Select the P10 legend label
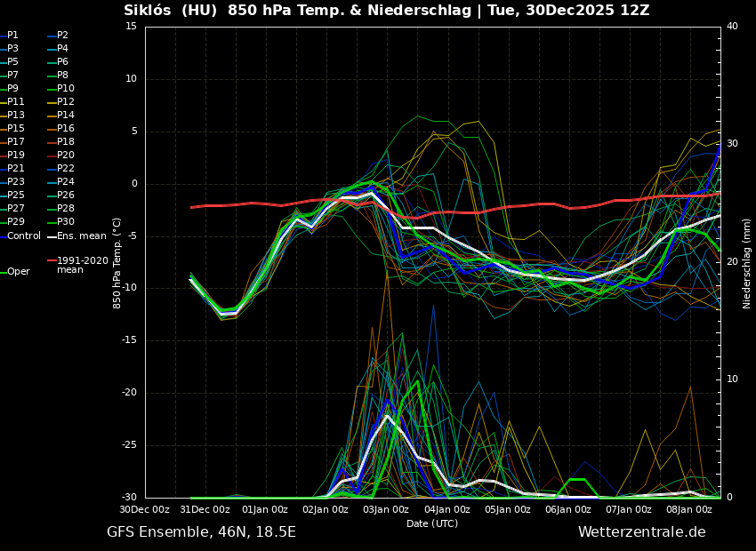This screenshot has width=756, height=551. 65,89
